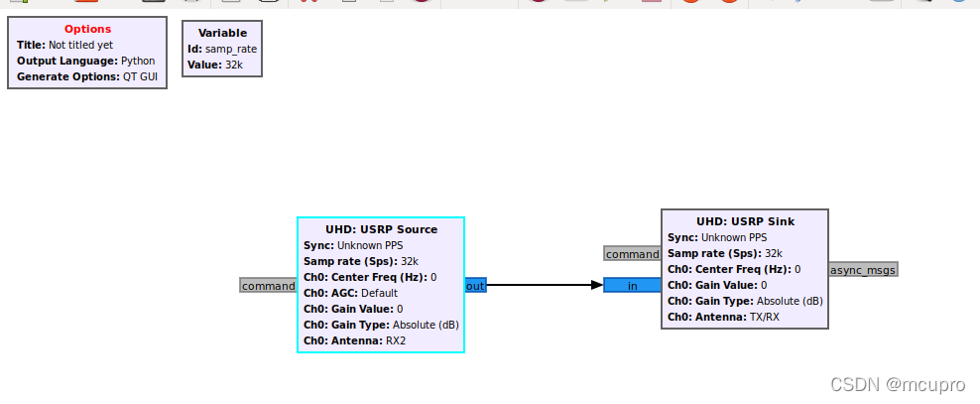Click 'Ch0: Gain Value: 0' in USRP Sink
980x404 pixels.
tap(717, 285)
